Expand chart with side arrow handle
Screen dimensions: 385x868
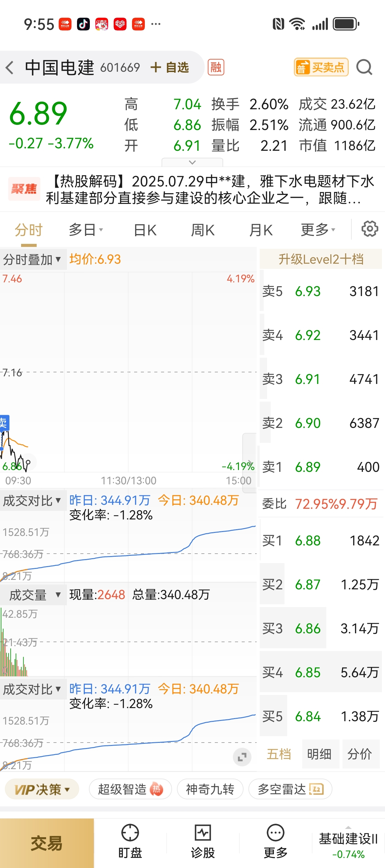point(249,463)
